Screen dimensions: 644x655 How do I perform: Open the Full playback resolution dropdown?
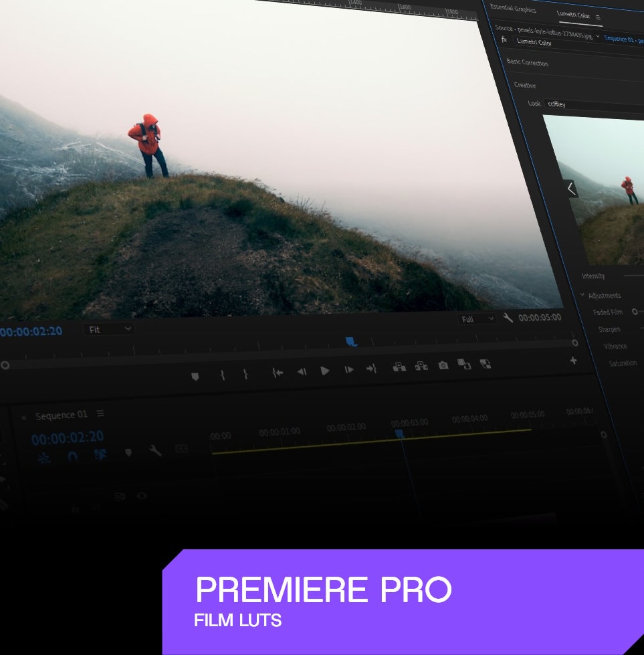[x=476, y=319]
